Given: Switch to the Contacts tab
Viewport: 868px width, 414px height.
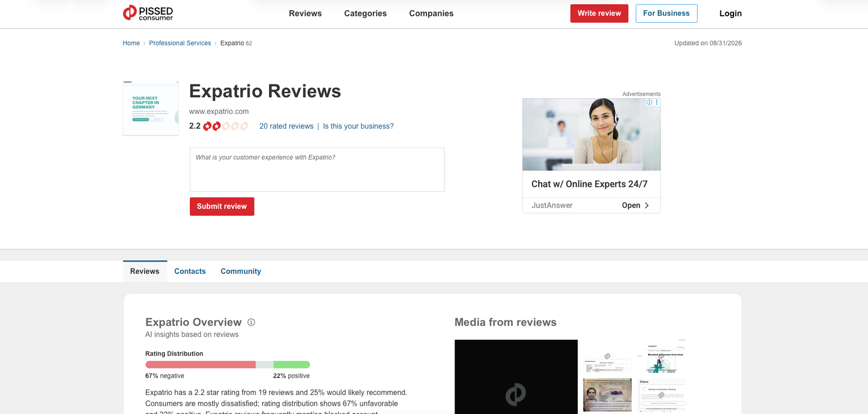Looking at the screenshot, I should pos(190,271).
